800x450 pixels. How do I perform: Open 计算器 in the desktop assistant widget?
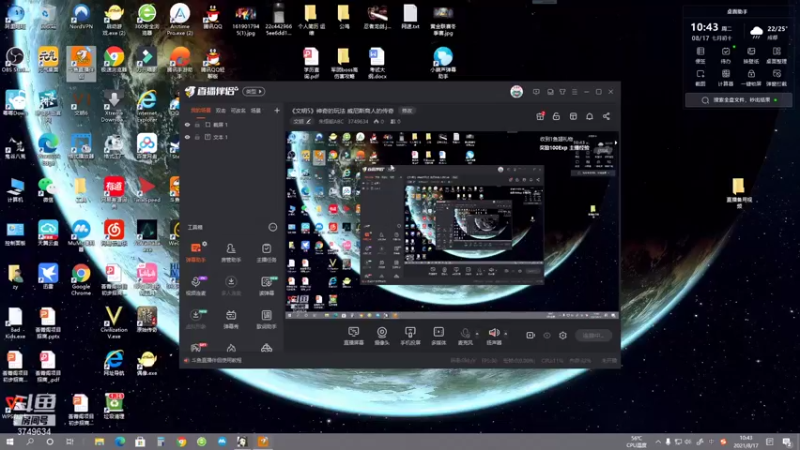[x=726, y=78]
